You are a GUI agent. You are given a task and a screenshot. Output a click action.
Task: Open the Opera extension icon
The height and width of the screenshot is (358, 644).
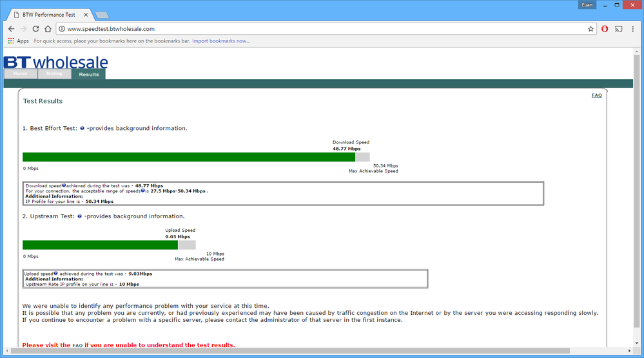pos(605,29)
